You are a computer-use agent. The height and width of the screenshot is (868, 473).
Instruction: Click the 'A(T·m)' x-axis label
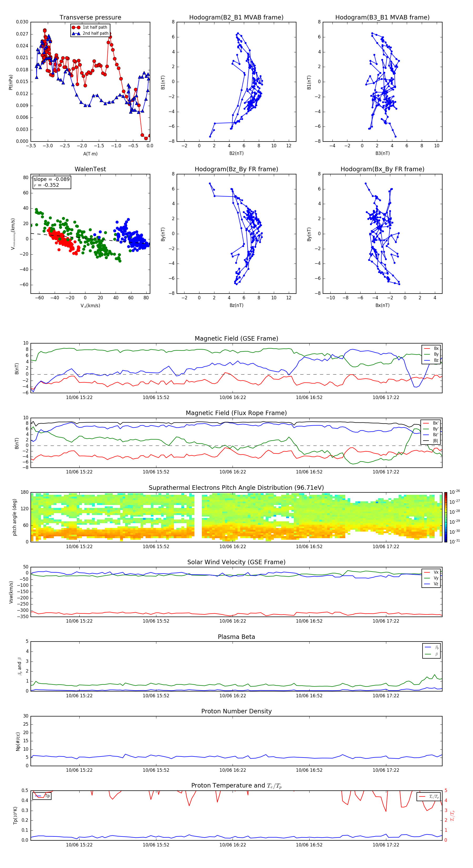[x=90, y=154]
